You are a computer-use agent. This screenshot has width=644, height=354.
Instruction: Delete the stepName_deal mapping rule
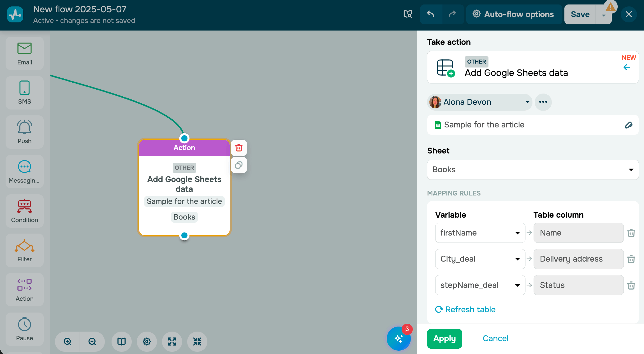coord(631,285)
